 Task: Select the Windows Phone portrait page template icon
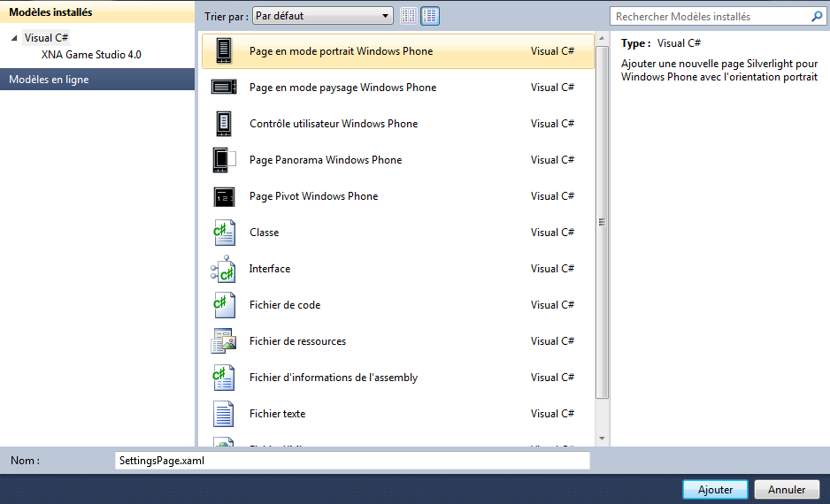click(224, 51)
